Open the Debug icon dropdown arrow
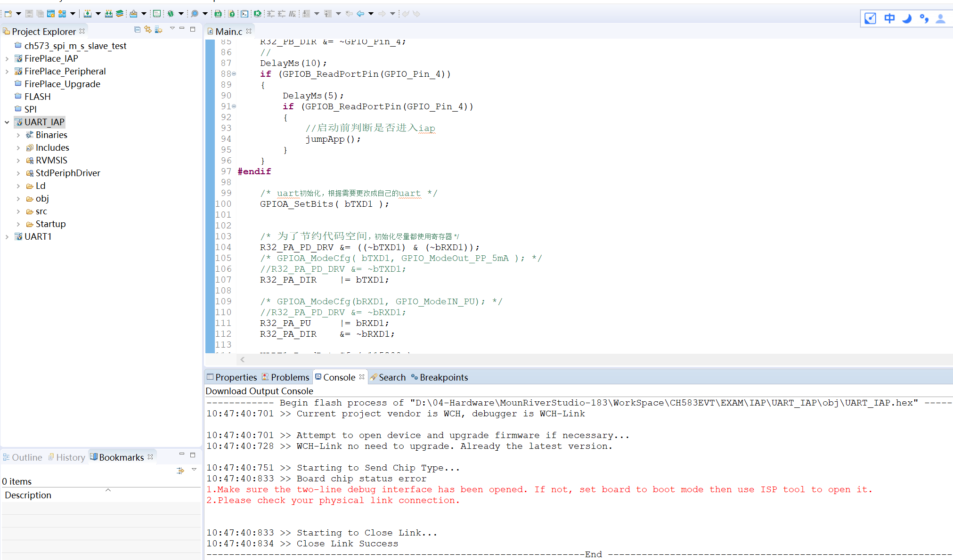 tap(181, 14)
